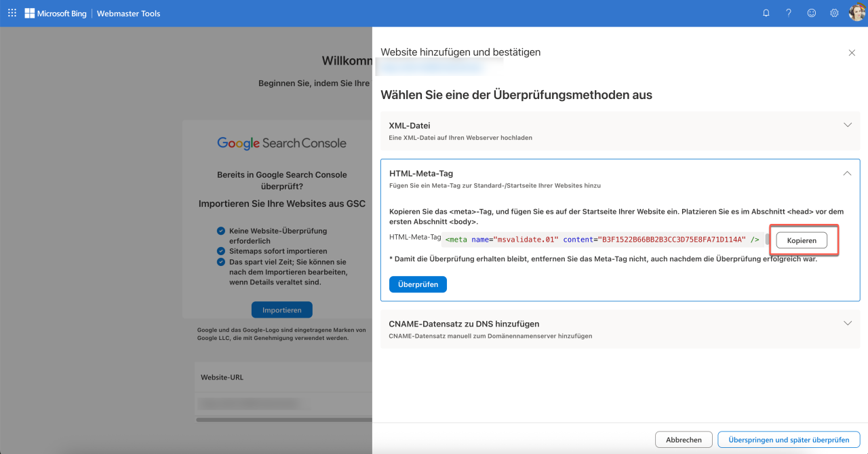This screenshot has width=868, height=454.
Task: Open the app launcher grid icon
Action: 12,13
